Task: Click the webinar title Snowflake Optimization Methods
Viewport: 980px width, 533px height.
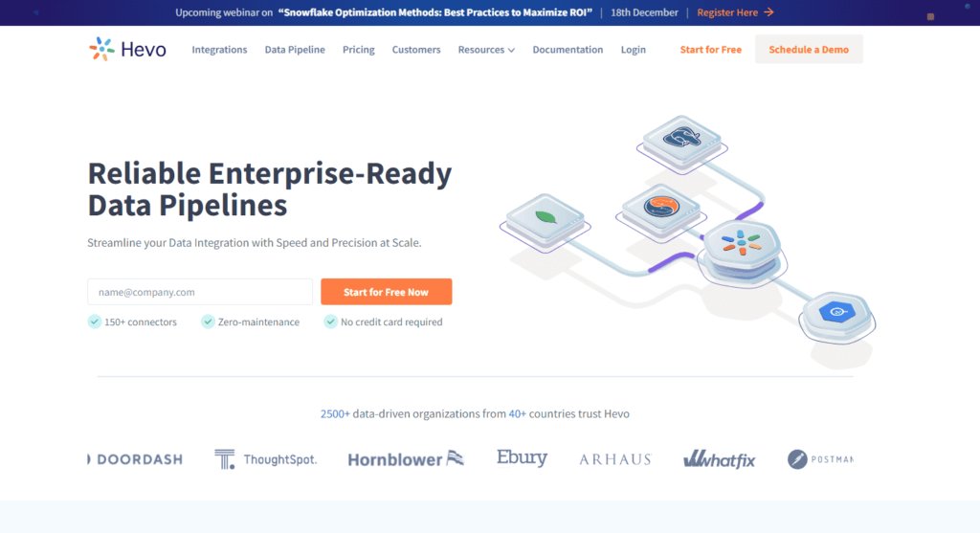Action: point(435,12)
